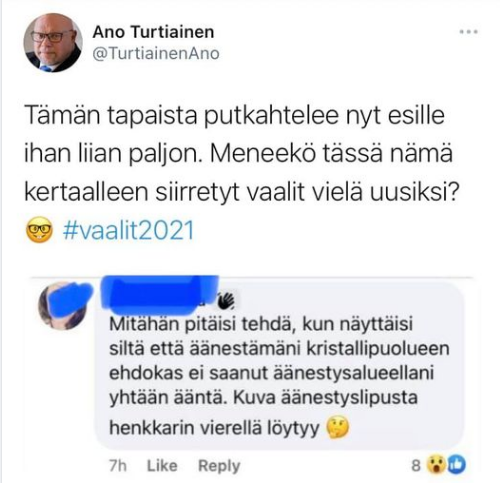The image size is (500, 483).
Task: Click the word 'kristallipuolueen' in the comment
Action: click(378, 349)
